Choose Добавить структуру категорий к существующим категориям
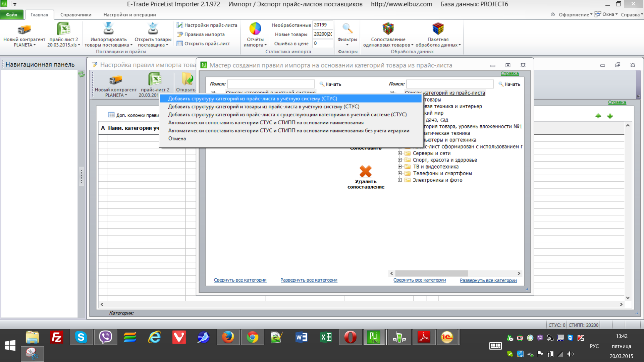This screenshot has width=644, height=362. pyautogui.click(x=290, y=115)
